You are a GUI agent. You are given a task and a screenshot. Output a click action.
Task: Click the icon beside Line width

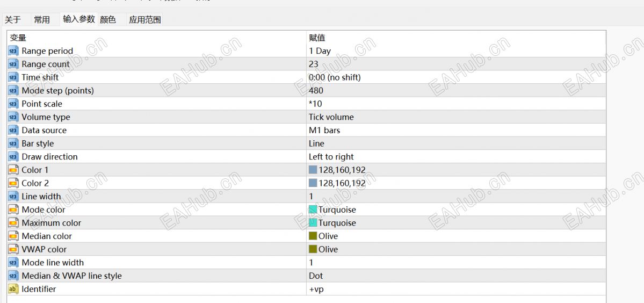coord(13,196)
